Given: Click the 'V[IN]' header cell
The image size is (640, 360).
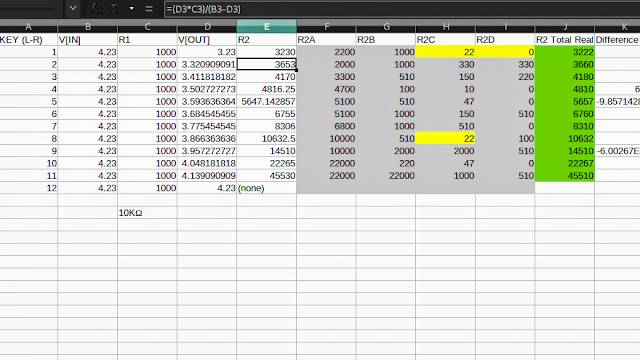Looking at the screenshot, I should [x=88, y=40].
